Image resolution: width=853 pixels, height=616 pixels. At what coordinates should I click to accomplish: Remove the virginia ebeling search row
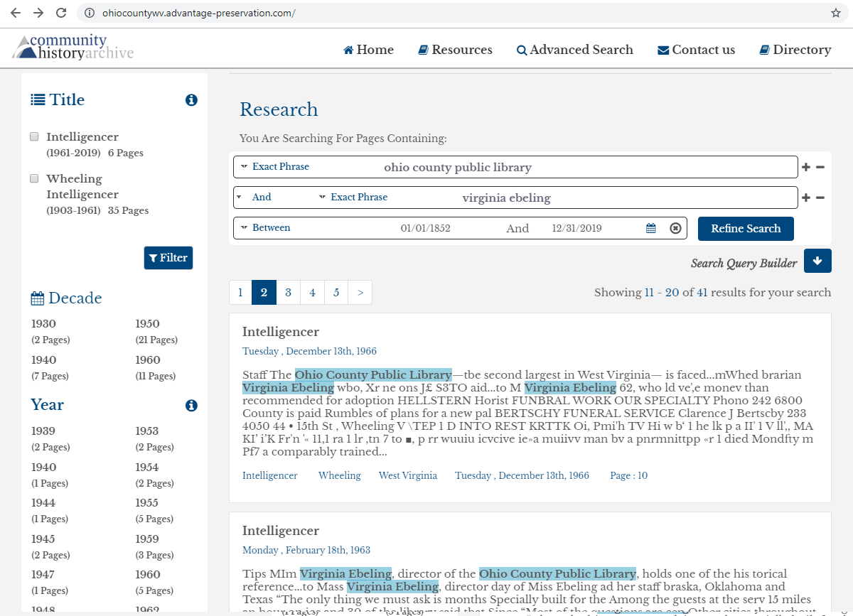point(820,198)
